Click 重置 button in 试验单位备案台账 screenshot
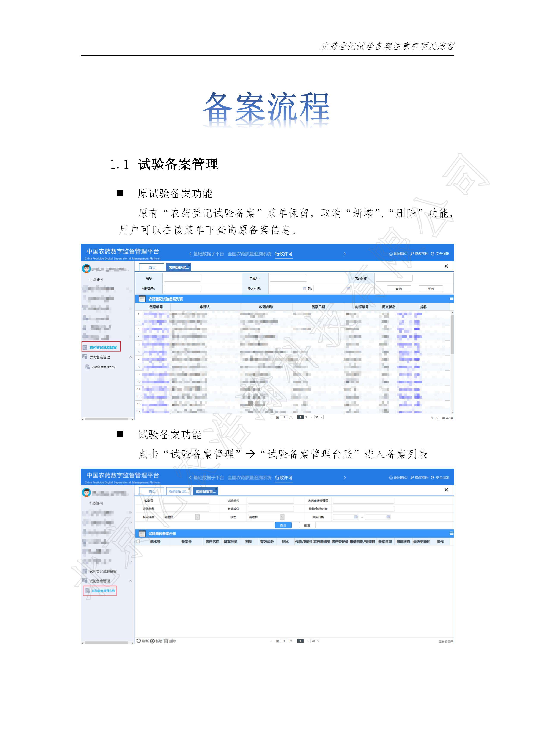The width and height of the screenshot is (535, 756). [307, 526]
